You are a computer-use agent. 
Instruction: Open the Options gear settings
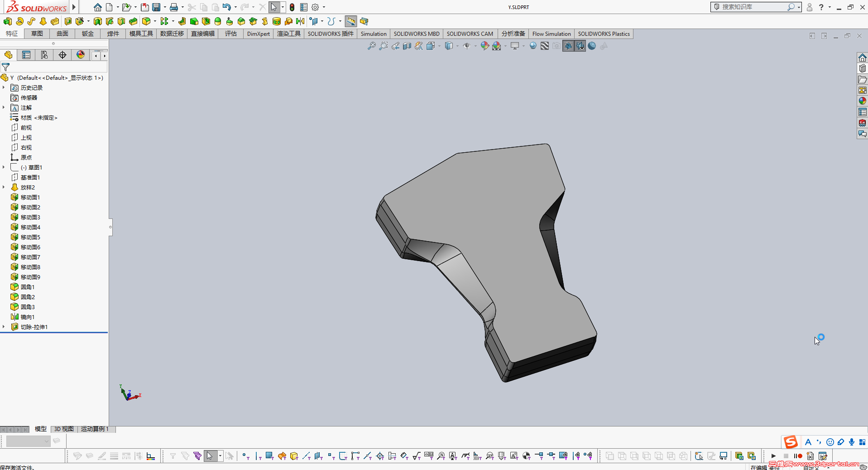pyautogui.click(x=315, y=7)
